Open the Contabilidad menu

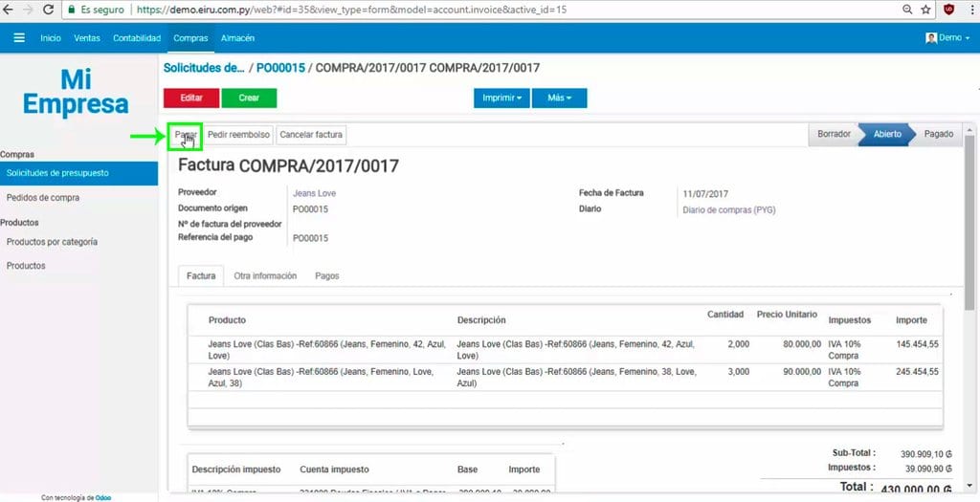(x=137, y=38)
